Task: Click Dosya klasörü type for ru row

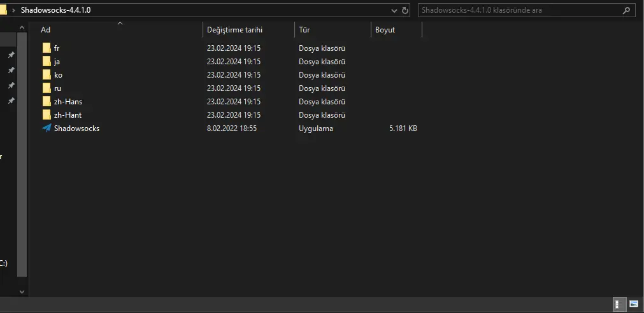Action: 322,88
